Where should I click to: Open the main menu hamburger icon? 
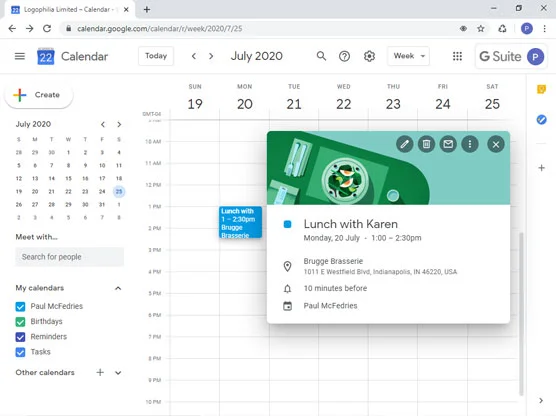20,56
